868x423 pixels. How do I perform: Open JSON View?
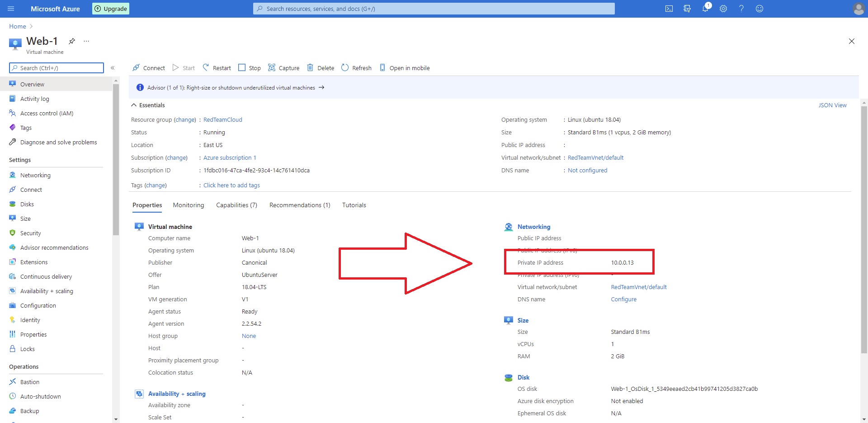pos(832,105)
